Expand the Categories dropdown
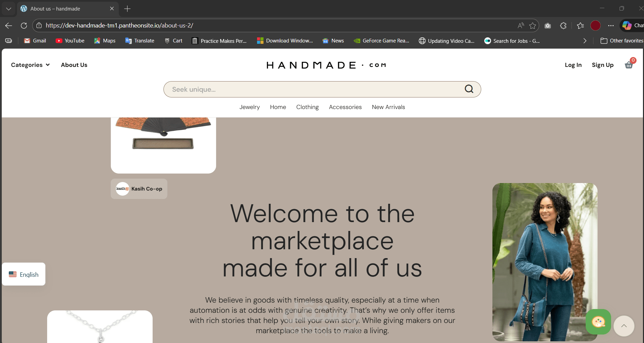Image resolution: width=644 pixels, height=343 pixels. click(31, 65)
